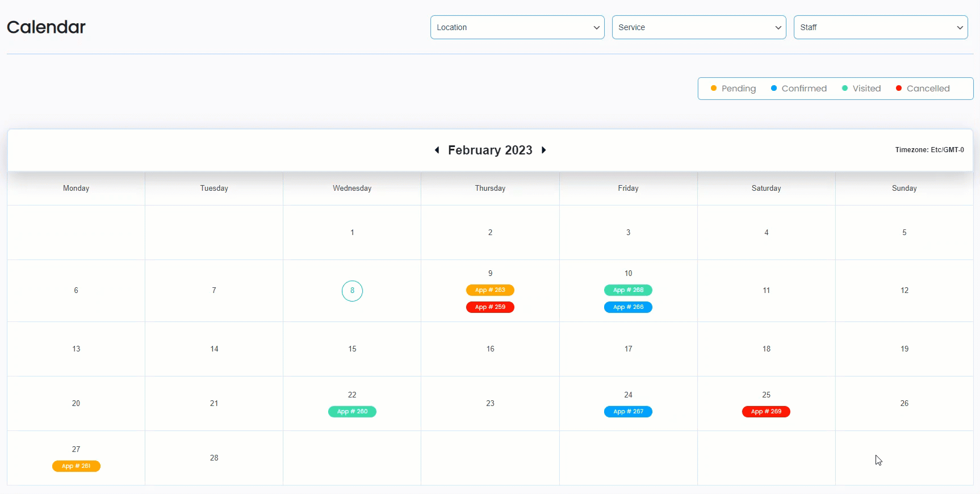
Task: View visited appointment App # 268
Action: click(628, 290)
